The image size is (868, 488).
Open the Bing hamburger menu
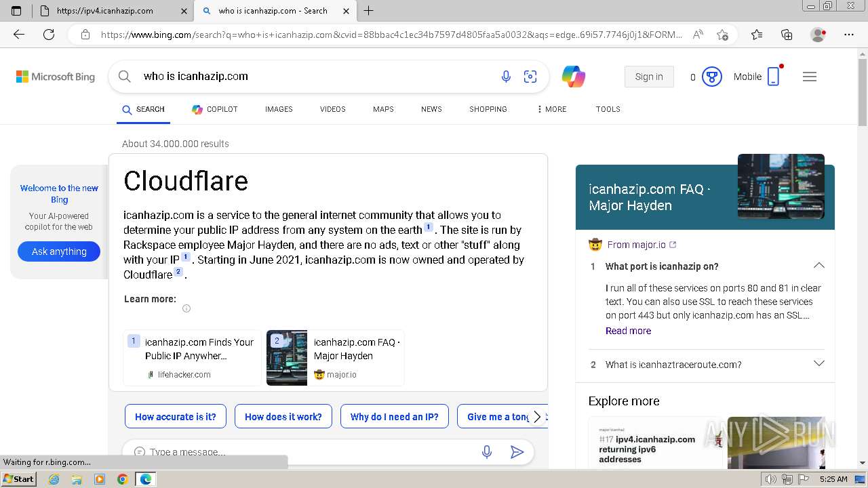pyautogui.click(x=810, y=77)
